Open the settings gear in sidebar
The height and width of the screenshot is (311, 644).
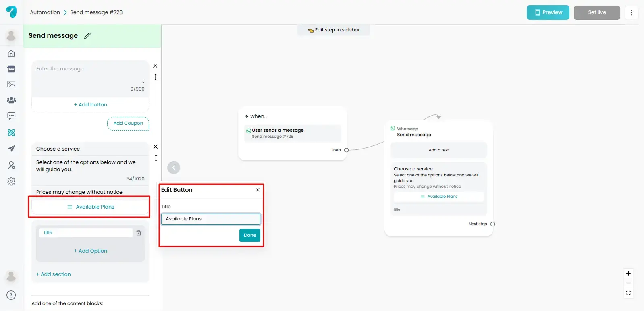[x=11, y=181]
